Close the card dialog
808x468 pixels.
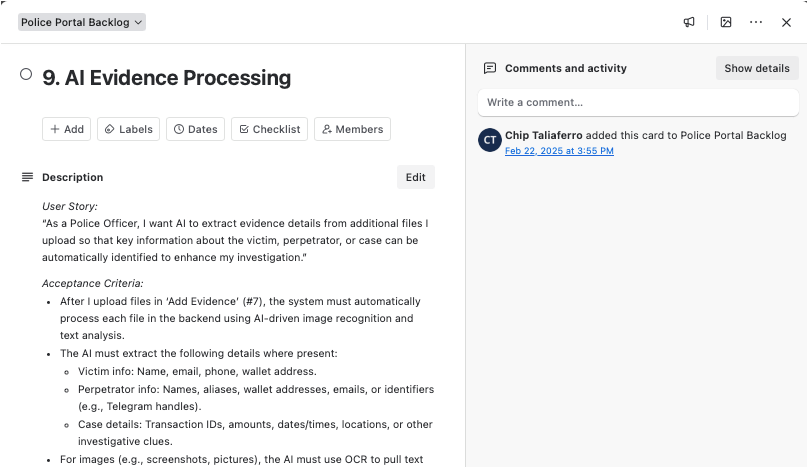coord(786,22)
